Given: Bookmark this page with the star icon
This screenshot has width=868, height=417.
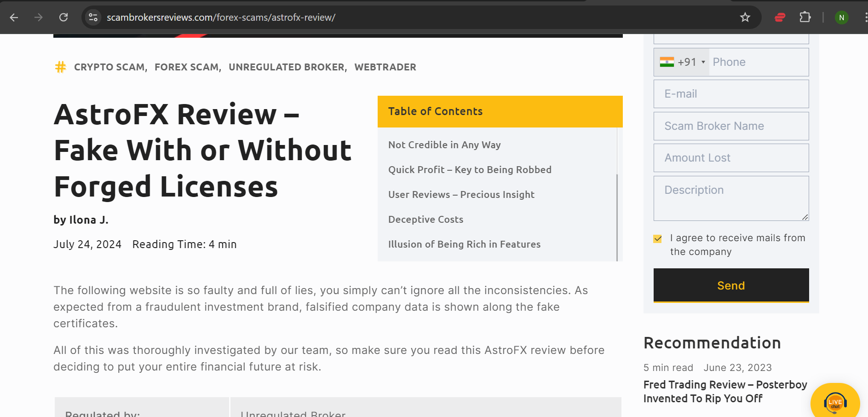Looking at the screenshot, I should pyautogui.click(x=745, y=17).
